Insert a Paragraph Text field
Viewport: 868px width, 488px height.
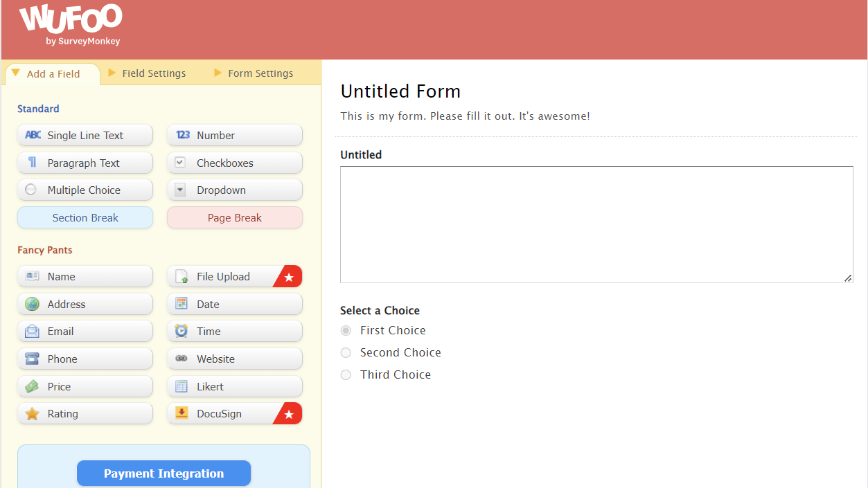(x=85, y=163)
